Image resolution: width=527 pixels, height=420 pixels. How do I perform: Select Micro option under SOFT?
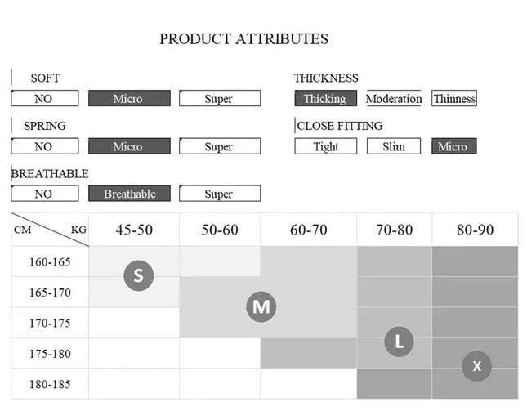(129, 98)
